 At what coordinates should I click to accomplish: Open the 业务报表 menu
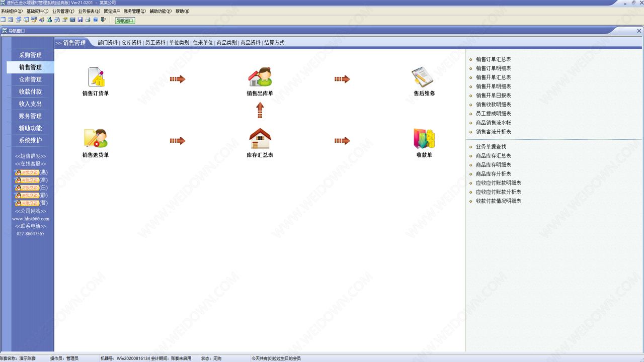[x=89, y=11]
